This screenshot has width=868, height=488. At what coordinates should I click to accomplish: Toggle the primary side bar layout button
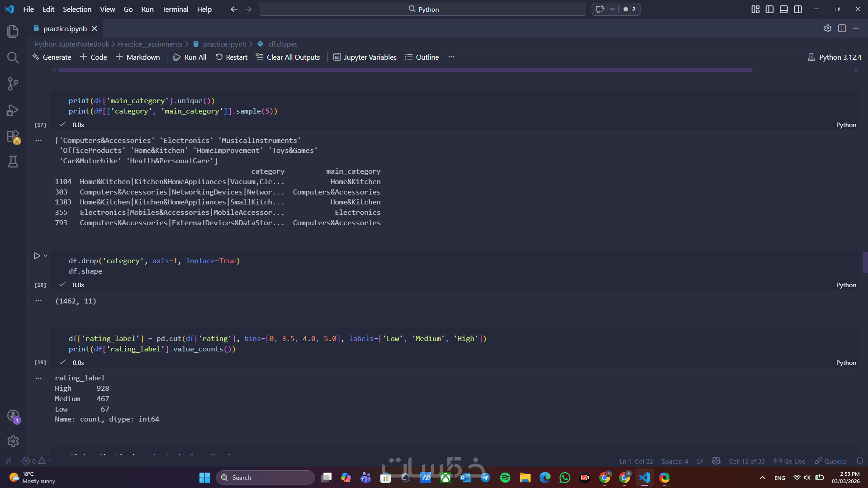tap(769, 9)
